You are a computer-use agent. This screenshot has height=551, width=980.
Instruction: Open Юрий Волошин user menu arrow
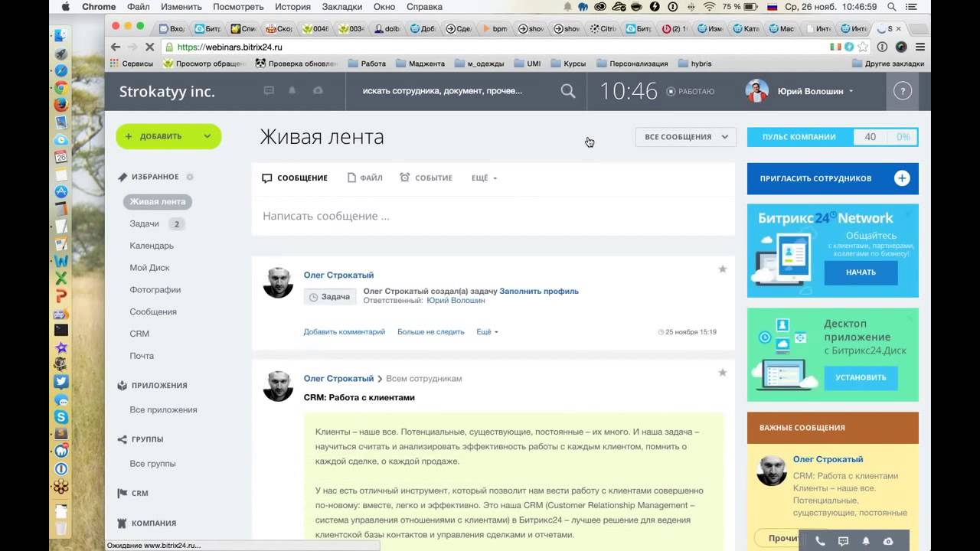851,92
